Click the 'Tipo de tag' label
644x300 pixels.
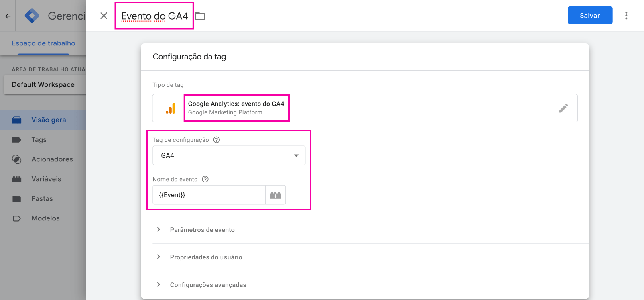point(168,85)
